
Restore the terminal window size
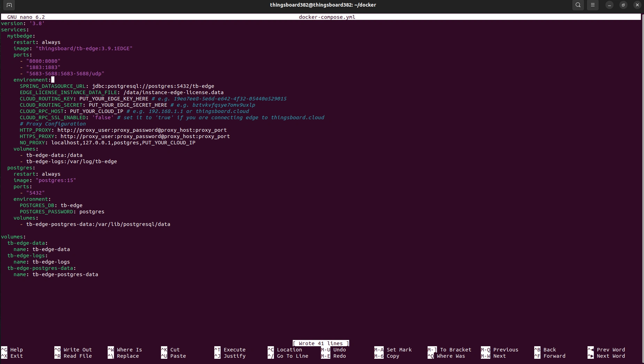point(623,5)
